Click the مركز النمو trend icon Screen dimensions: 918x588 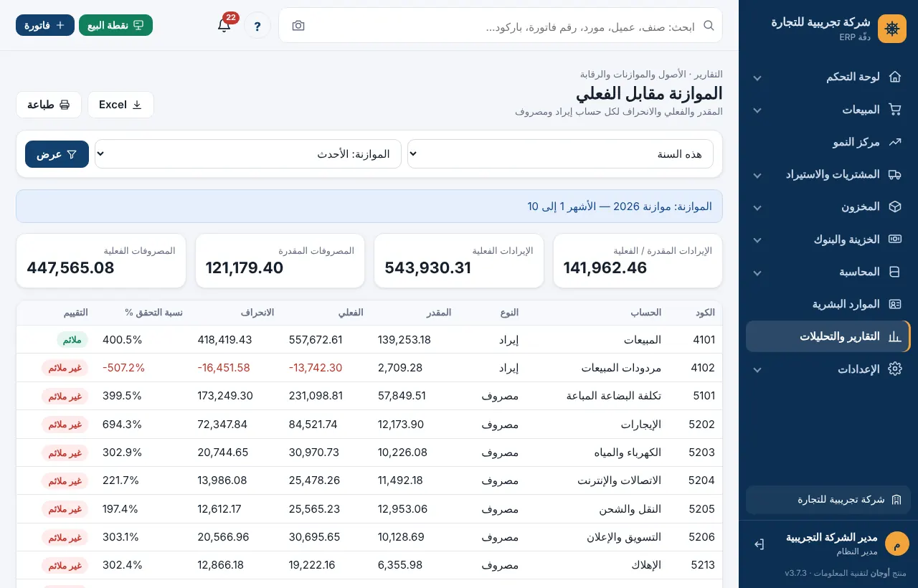click(x=894, y=142)
